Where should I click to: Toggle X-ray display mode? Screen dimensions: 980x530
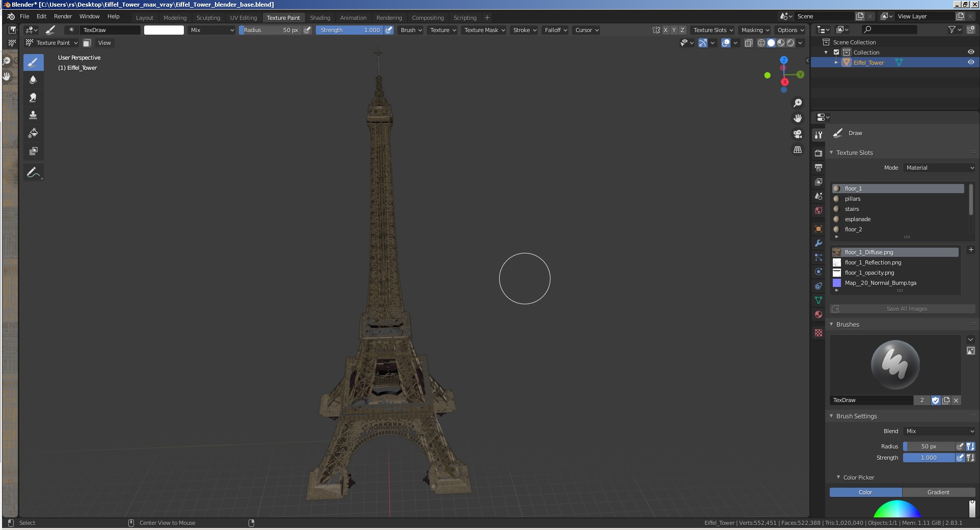pos(749,43)
